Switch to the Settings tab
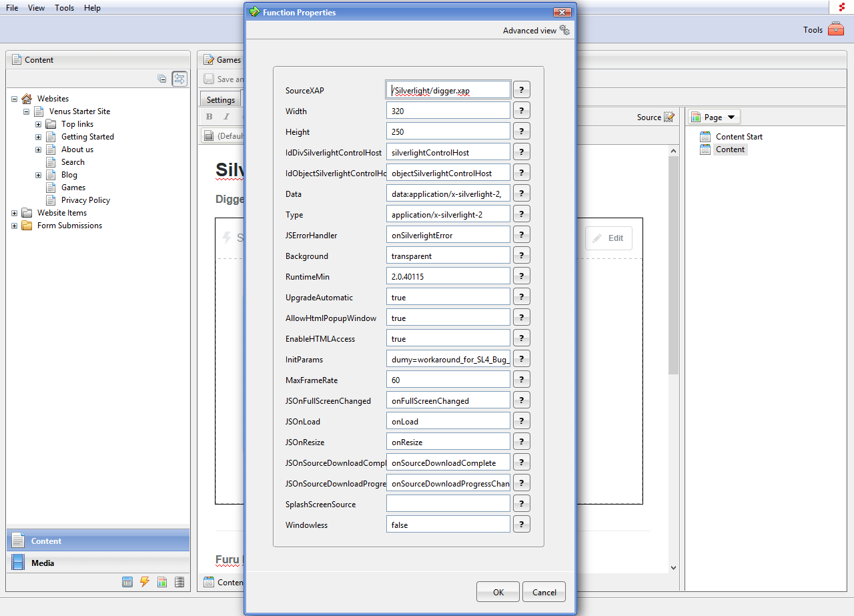The height and width of the screenshot is (616, 854). click(x=220, y=100)
